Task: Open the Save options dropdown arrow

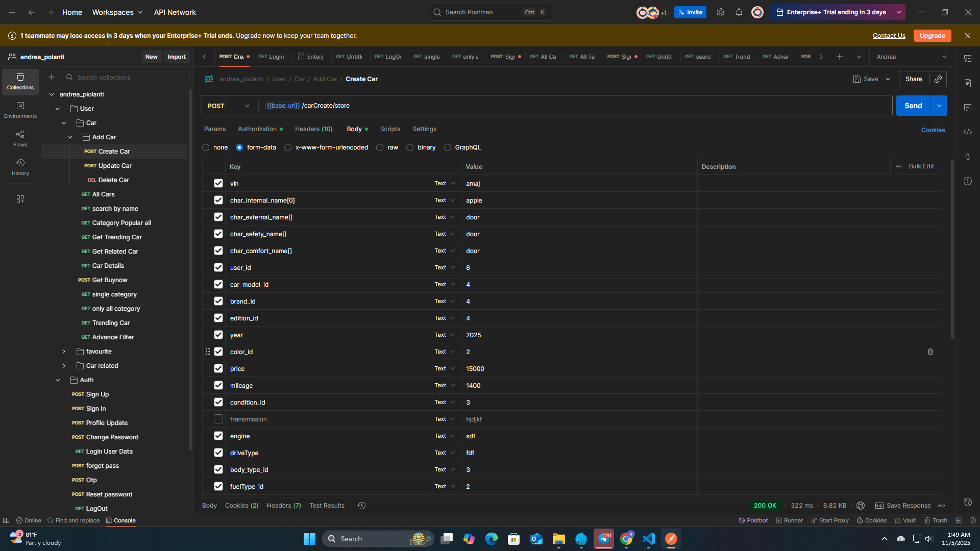Action: pyautogui.click(x=888, y=79)
